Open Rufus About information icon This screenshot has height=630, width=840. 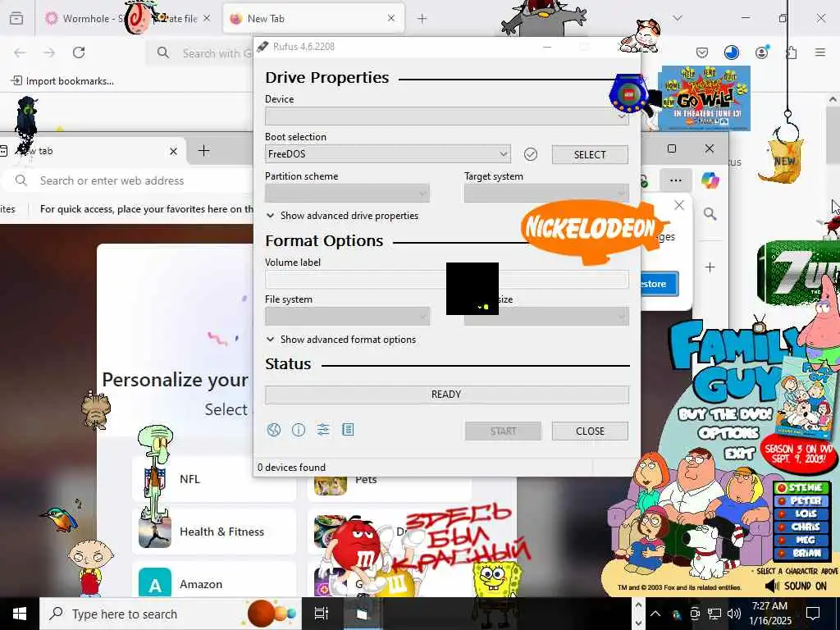click(x=299, y=430)
